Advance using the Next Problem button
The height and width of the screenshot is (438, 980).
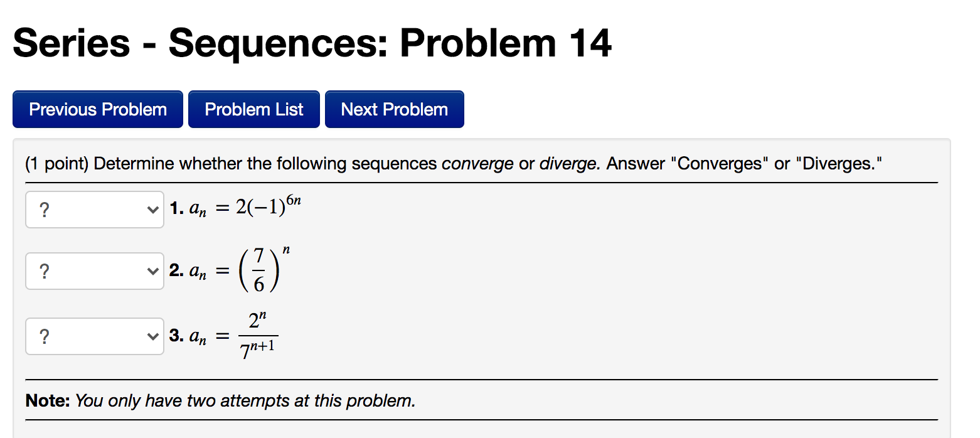[x=394, y=109]
